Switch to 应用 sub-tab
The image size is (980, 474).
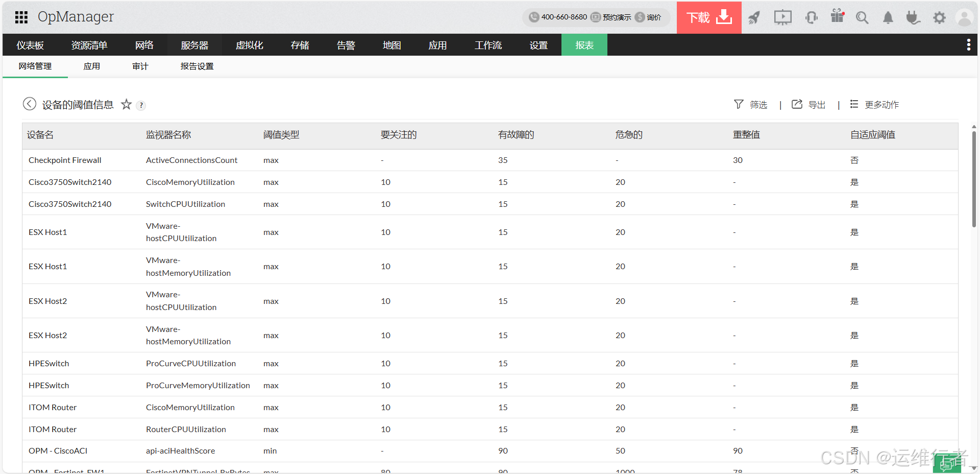tap(92, 66)
